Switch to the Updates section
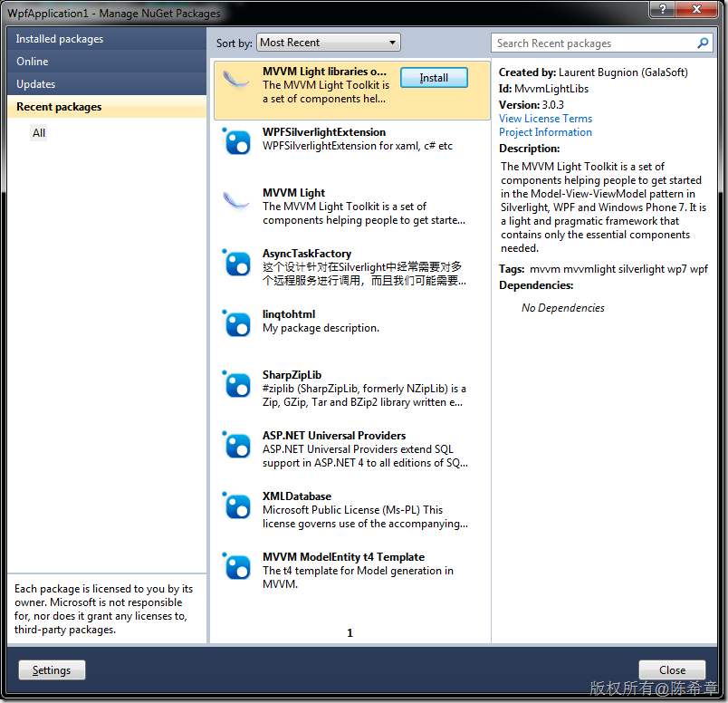The width and height of the screenshot is (728, 703). 107,84
